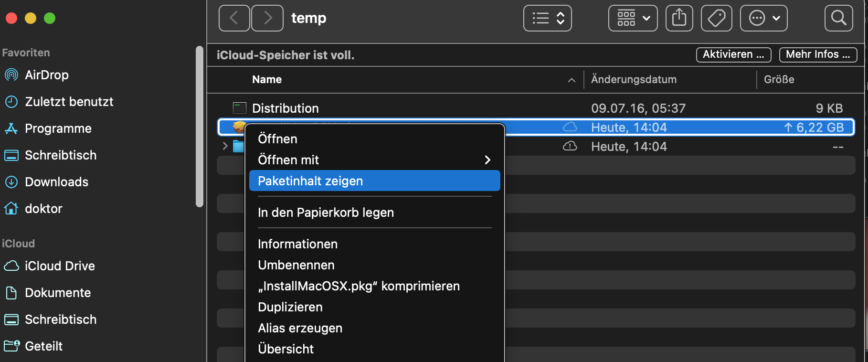Go back with the left arrow

pos(234,18)
